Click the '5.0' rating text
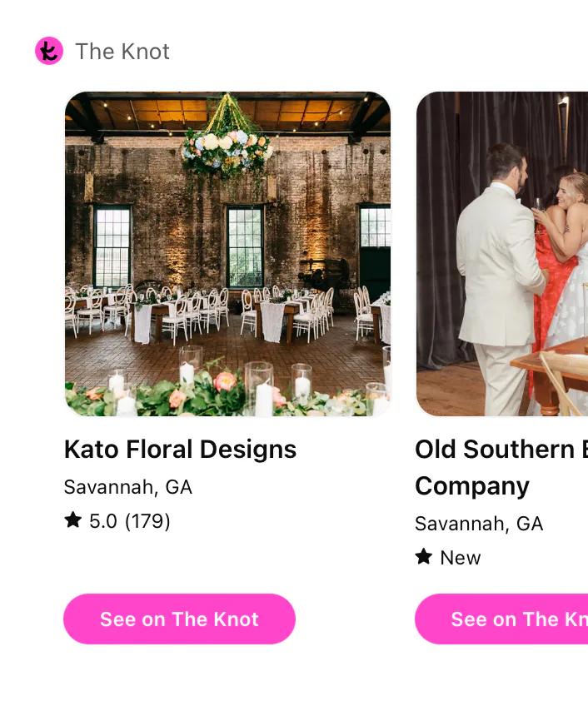The width and height of the screenshot is (588, 716). point(105,521)
